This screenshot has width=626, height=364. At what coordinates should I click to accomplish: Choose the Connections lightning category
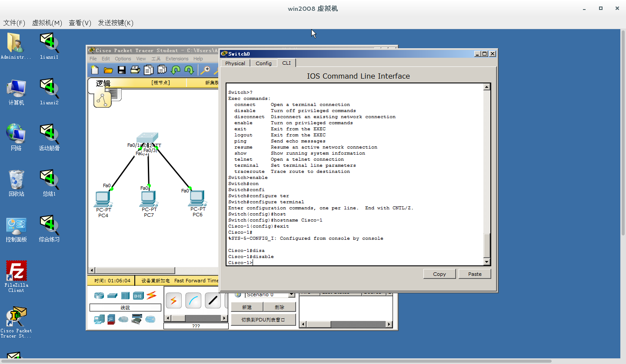click(151, 295)
